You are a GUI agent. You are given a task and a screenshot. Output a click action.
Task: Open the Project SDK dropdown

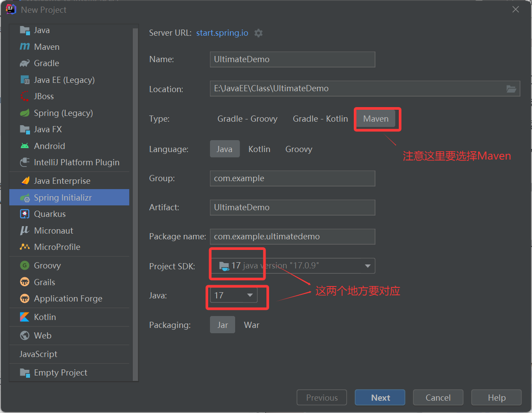(292, 266)
